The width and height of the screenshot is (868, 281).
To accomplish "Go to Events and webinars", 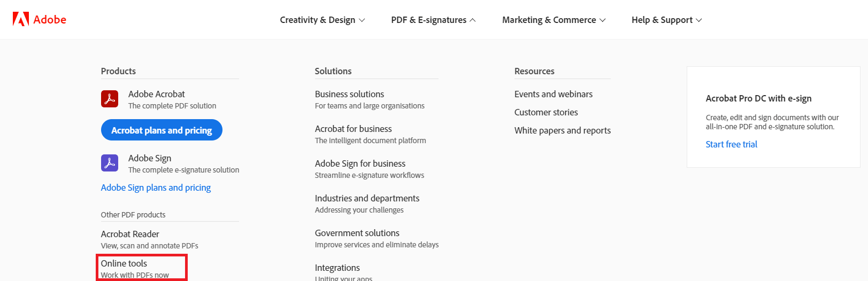I will tap(553, 94).
